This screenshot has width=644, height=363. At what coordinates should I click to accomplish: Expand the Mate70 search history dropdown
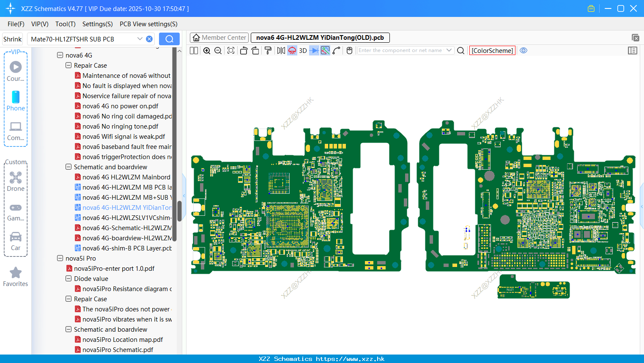140,39
